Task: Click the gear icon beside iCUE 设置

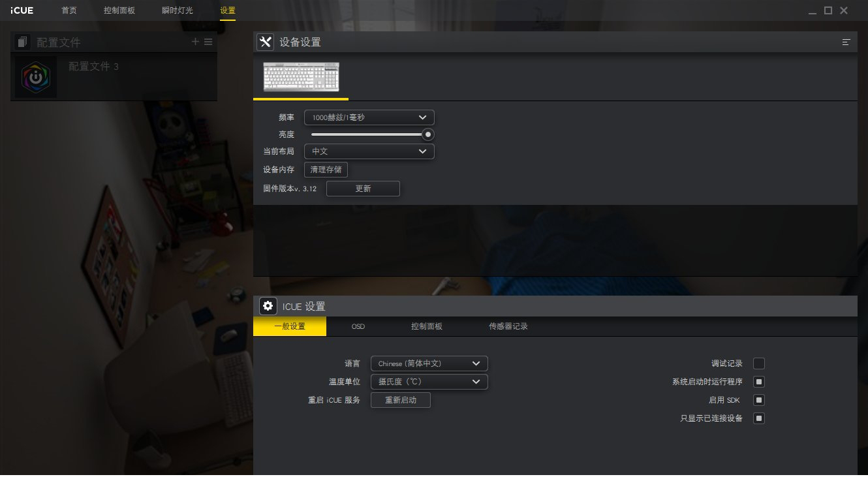Action: [268, 305]
